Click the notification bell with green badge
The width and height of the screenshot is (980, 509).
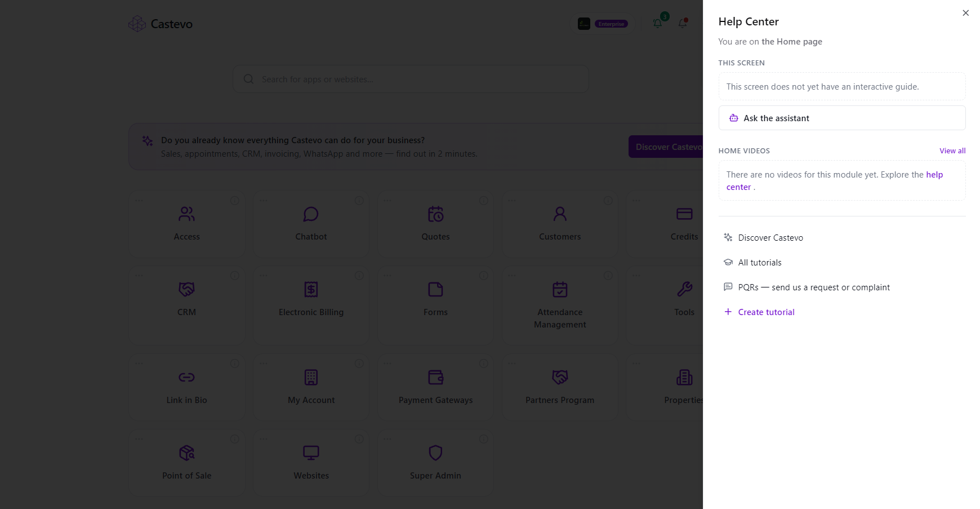pos(658,23)
